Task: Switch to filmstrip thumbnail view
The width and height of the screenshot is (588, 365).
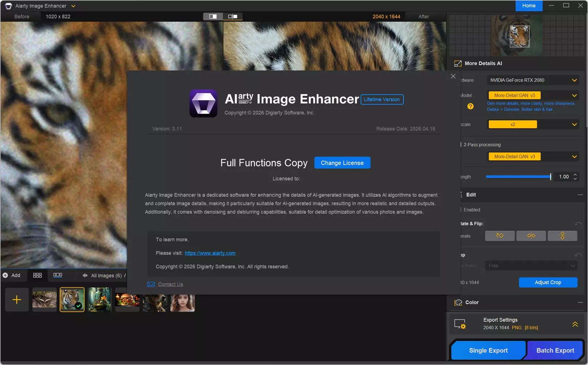Action: pyautogui.click(x=58, y=275)
